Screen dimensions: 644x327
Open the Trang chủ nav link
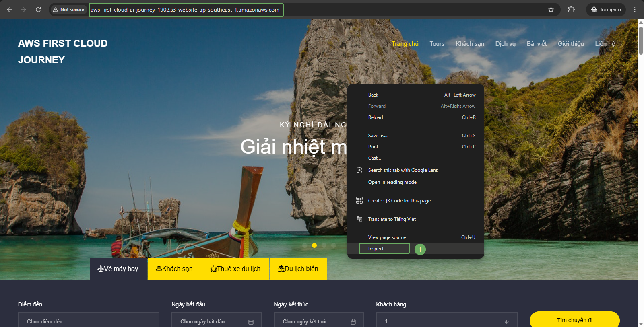click(405, 43)
